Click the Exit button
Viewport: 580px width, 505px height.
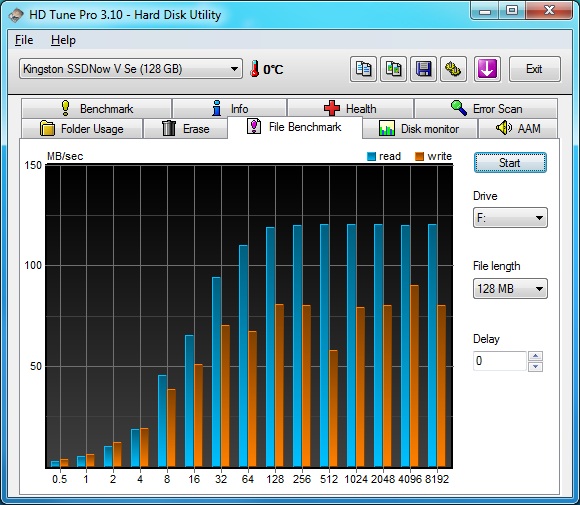[535, 69]
